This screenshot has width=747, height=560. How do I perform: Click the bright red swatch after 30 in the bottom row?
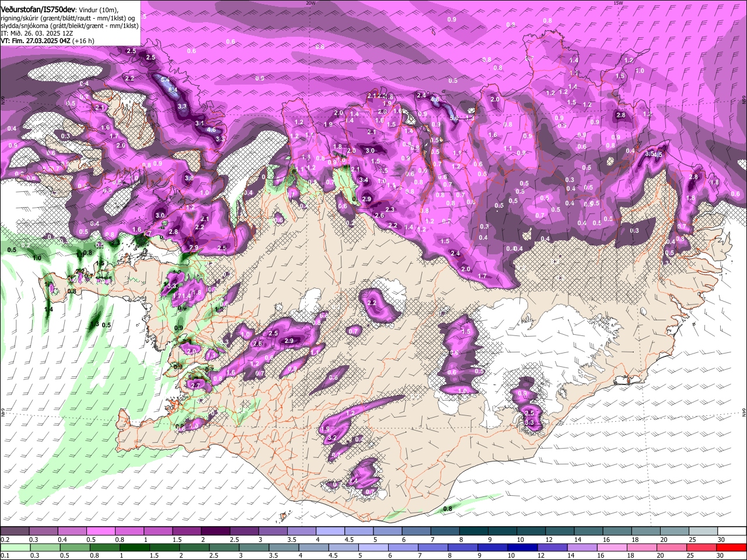click(x=732, y=547)
